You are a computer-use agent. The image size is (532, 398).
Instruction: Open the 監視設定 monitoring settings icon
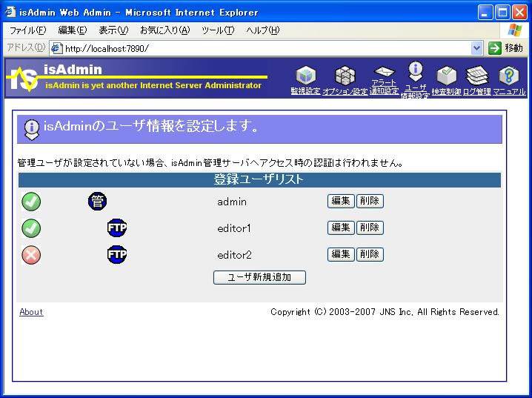tap(306, 76)
